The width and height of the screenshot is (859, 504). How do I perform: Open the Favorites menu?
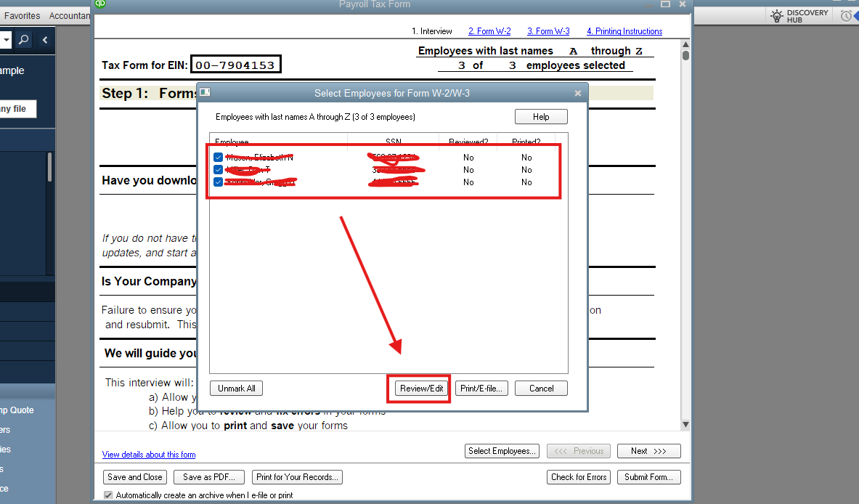(x=22, y=16)
